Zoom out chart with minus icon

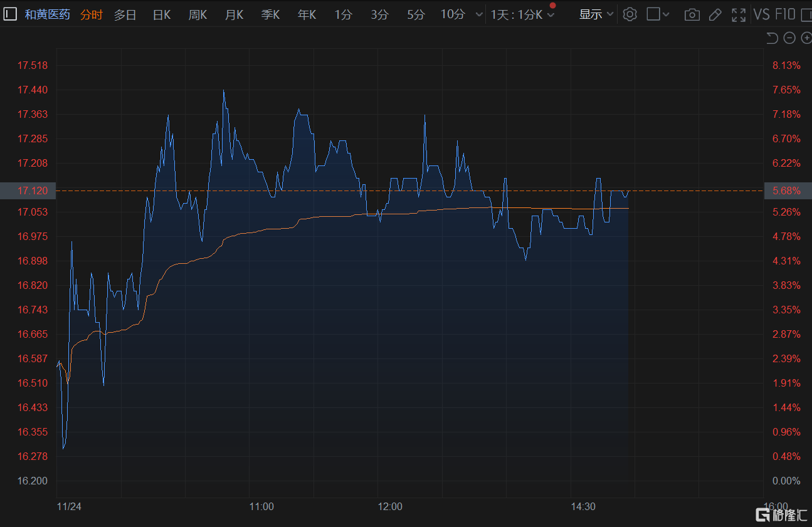789,38
